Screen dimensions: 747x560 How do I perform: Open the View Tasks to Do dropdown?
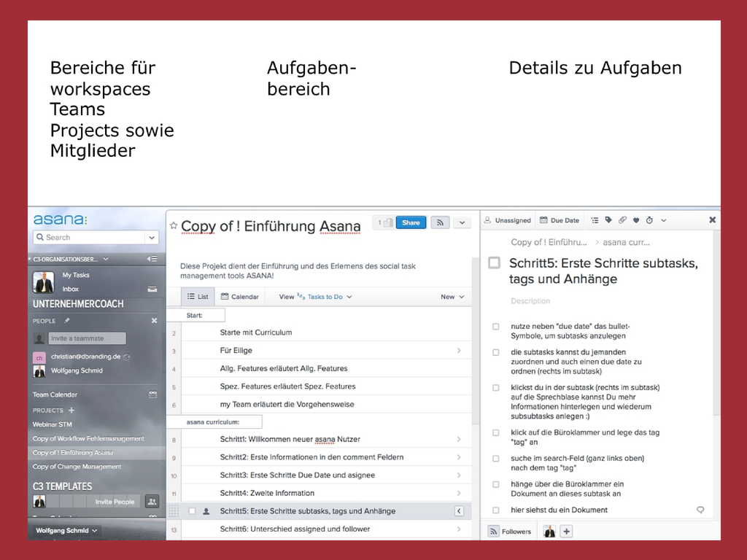315,297
